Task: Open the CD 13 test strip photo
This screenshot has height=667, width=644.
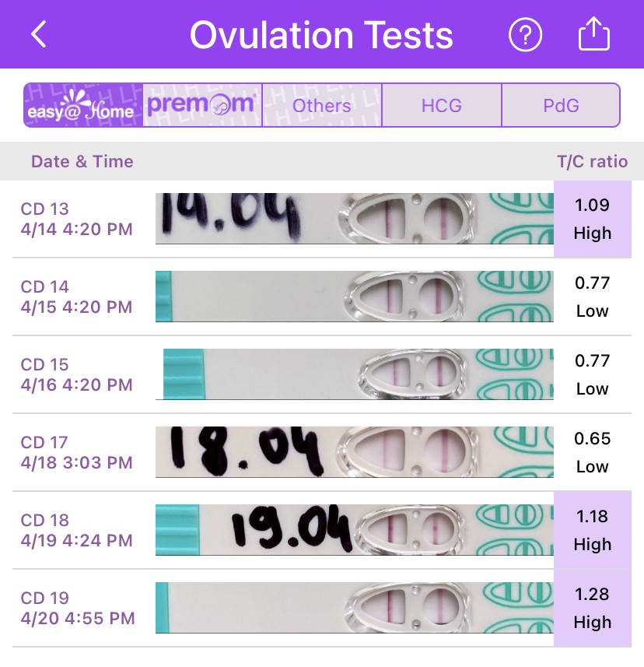Action: [x=354, y=219]
